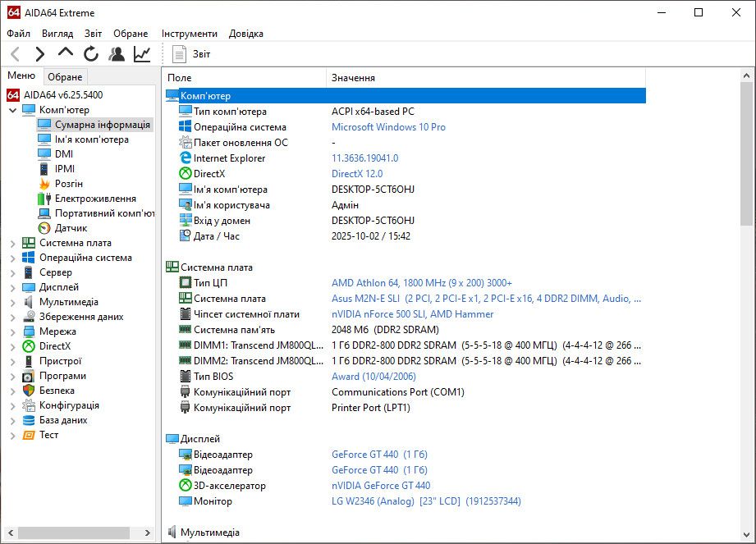Open the nVIDIA GeForce GT 440 accelerator link
Screen dimensions: 756x544
[381, 486]
